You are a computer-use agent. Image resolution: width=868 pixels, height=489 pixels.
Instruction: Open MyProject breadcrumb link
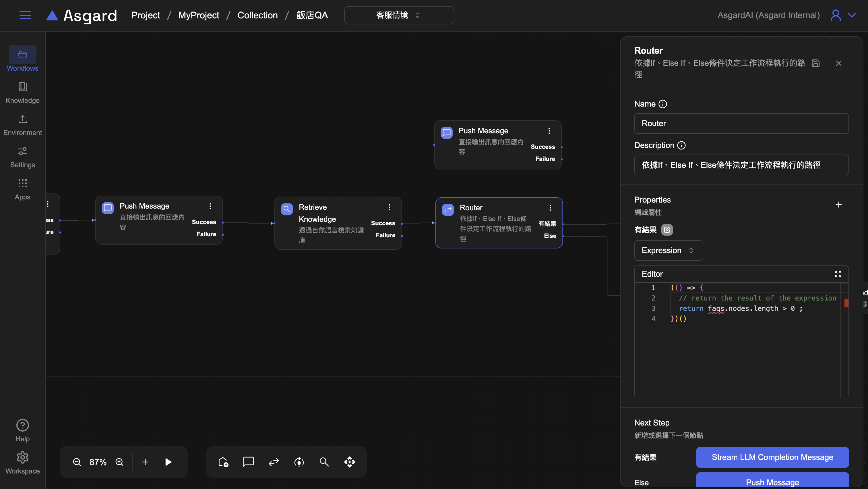(198, 15)
